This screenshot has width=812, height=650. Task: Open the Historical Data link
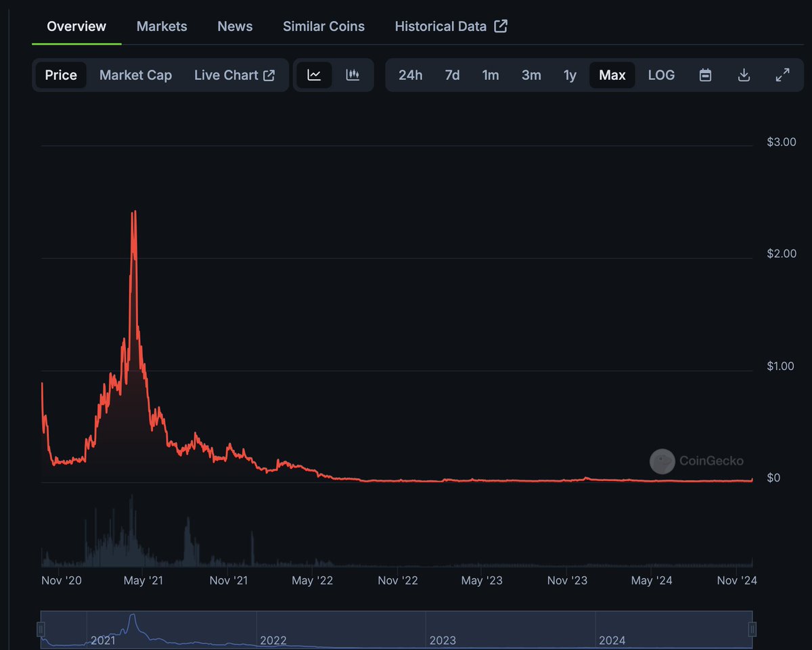pyautogui.click(x=451, y=26)
